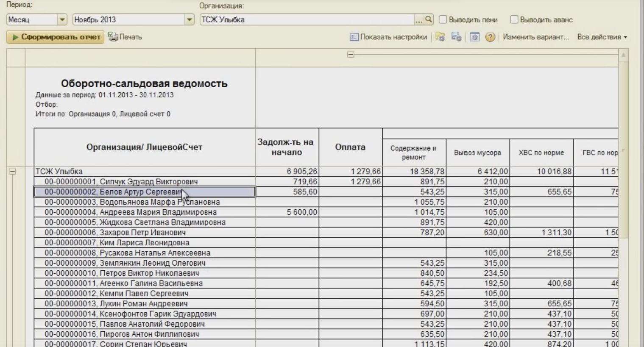The image size is (644, 347).
Task: Select row 00-000000003, Водопьянова Марфа Руслановна
Action: click(145, 202)
